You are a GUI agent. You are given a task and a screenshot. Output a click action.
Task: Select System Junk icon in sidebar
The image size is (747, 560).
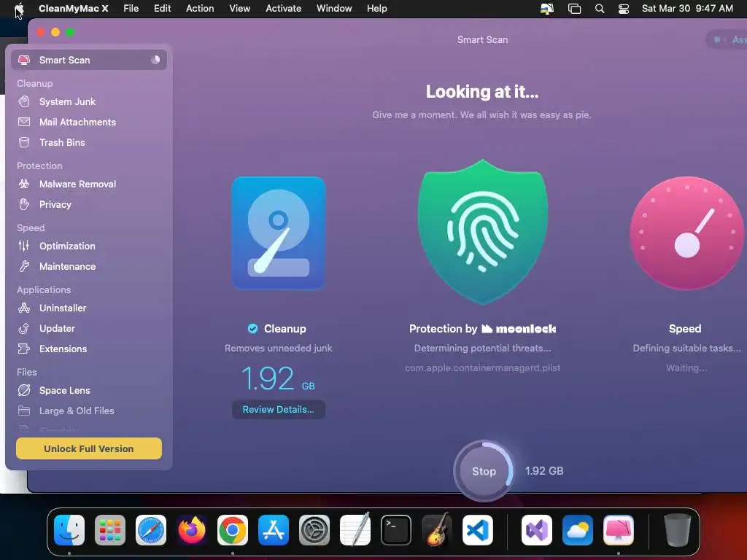[x=24, y=101]
